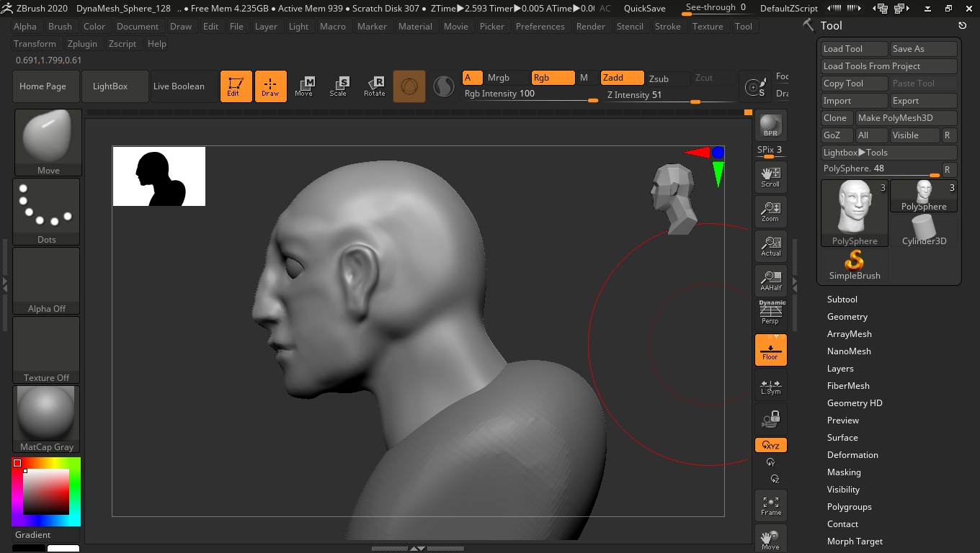Select the Scale transform tool
Image resolution: width=980 pixels, height=553 pixels.
(x=338, y=86)
